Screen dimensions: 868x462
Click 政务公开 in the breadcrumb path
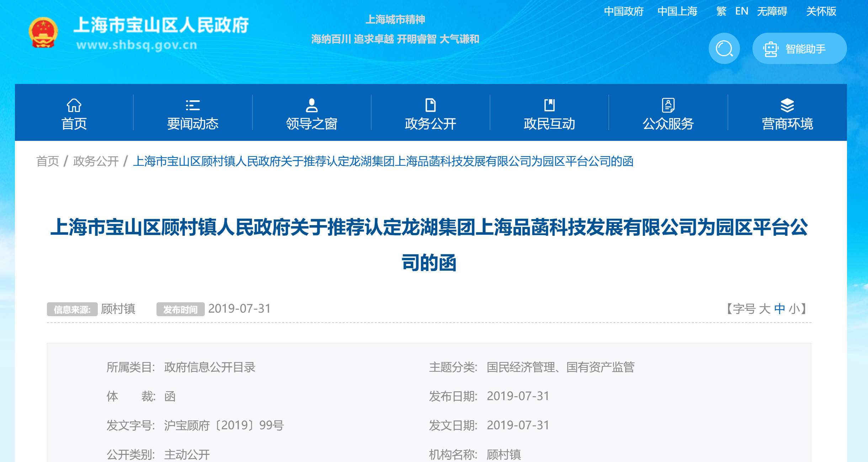tap(96, 161)
